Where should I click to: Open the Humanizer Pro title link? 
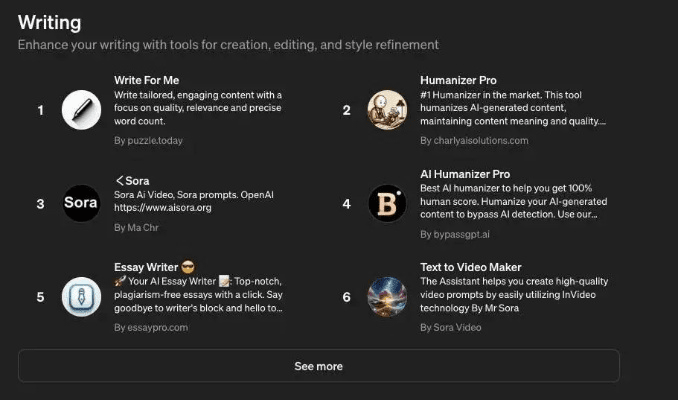pyautogui.click(x=458, y=80)
